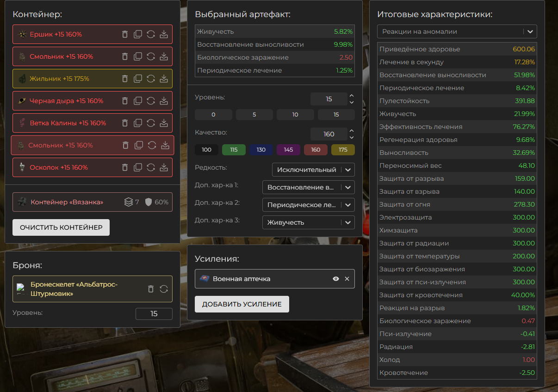Save the Осколок artifact with download icon
Image resolution: width=558 pixels, height=392 pixels.
(x=163, y=167)
